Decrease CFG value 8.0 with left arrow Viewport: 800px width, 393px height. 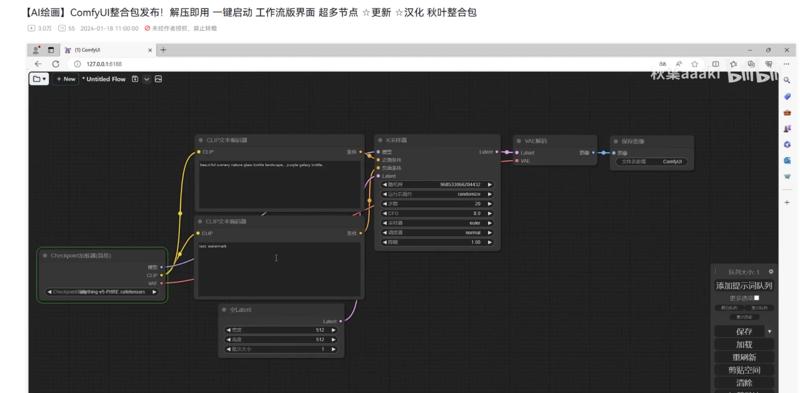[x=385, y=213]
